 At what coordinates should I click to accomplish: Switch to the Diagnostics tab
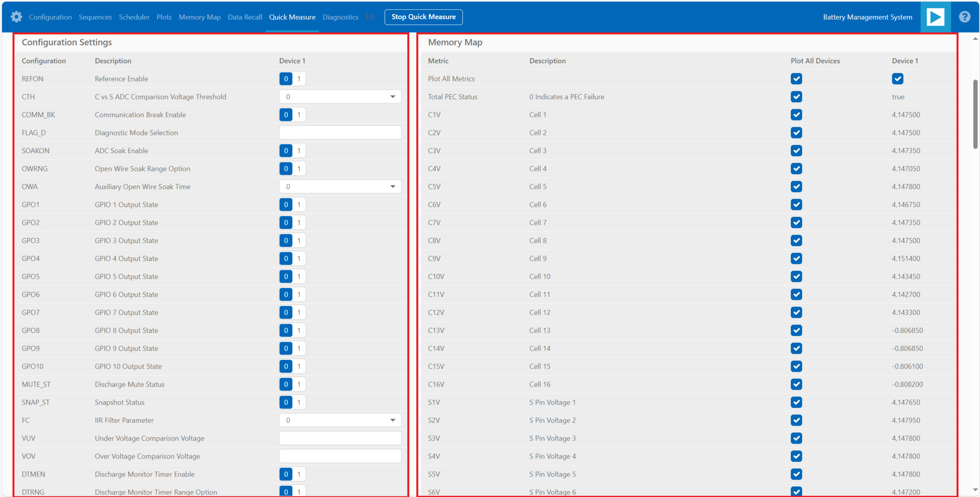click(340, 17)
